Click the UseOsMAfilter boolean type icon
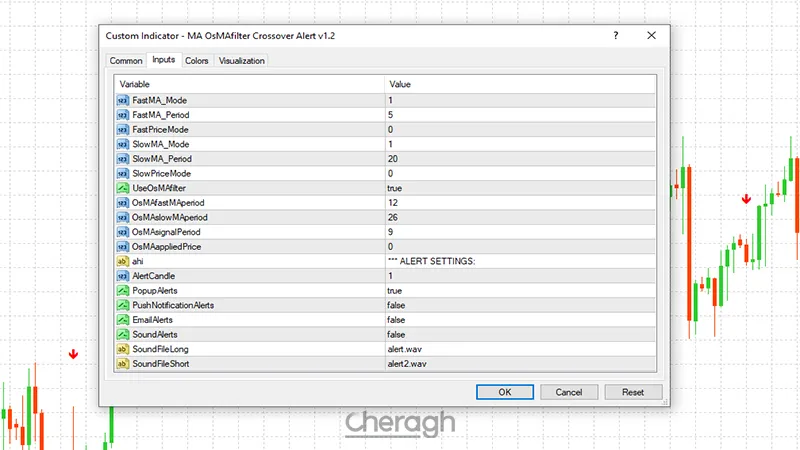This screenshot has height=450, width=800. click(x=123, y=188)
